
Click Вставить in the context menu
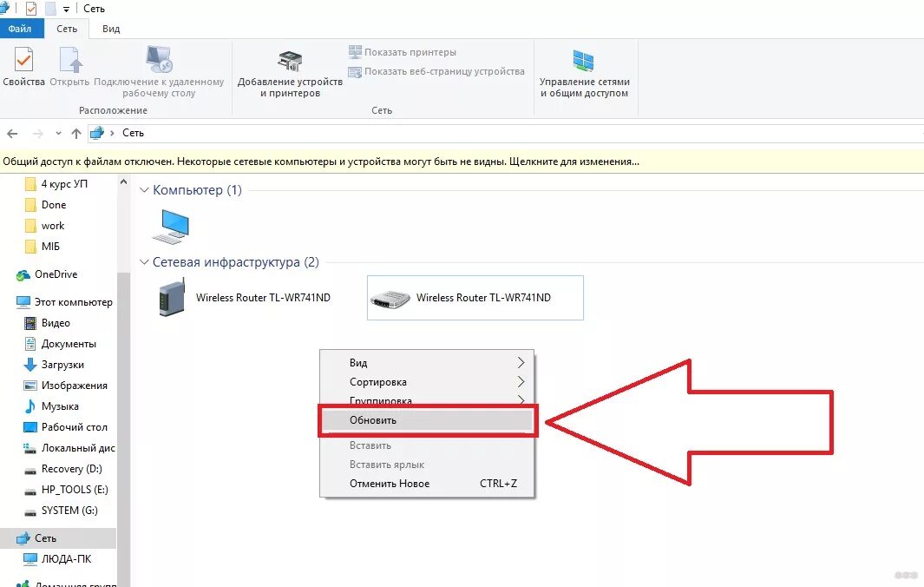click(427, 445)
